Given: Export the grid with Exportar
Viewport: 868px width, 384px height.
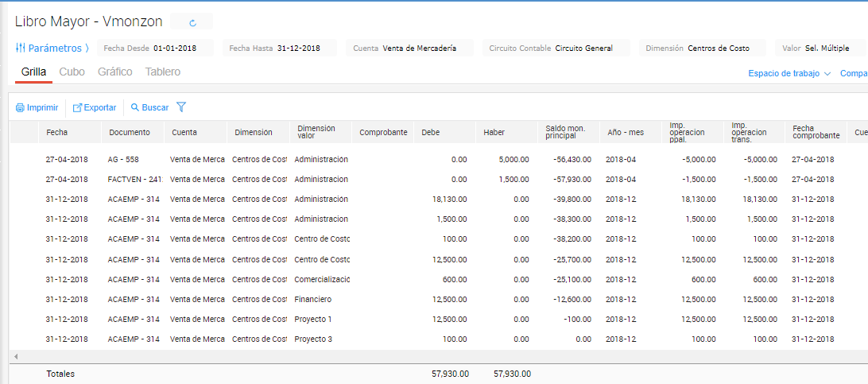Looking at the screenshot, I should tap(95, 107).
